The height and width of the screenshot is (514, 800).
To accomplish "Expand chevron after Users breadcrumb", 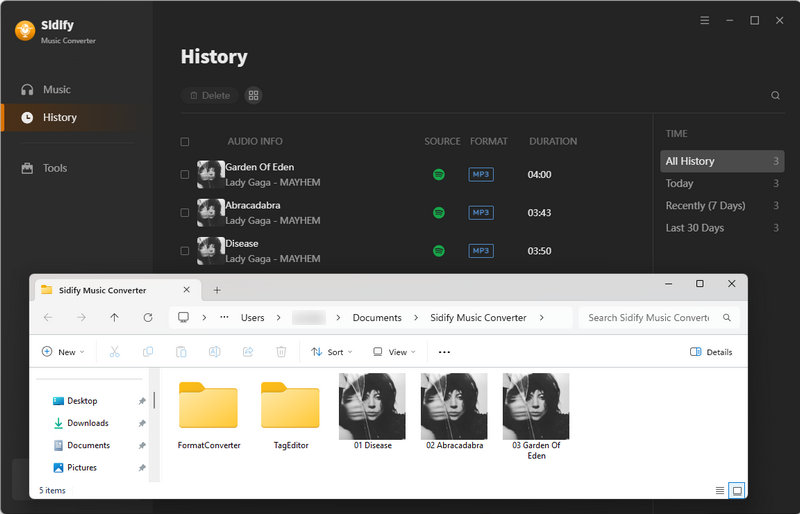I will 279,317.
